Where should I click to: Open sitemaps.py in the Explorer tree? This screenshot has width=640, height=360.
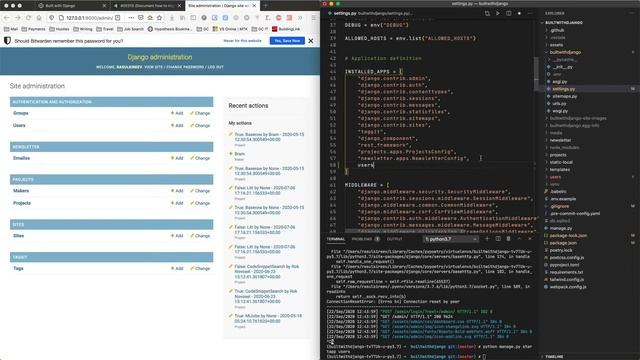564,96
